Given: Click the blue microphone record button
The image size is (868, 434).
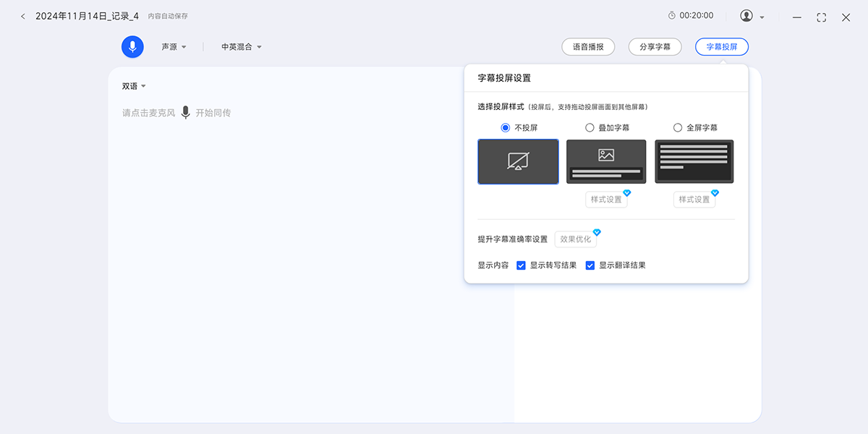Looking at the screenshot, I should point(132,46).
